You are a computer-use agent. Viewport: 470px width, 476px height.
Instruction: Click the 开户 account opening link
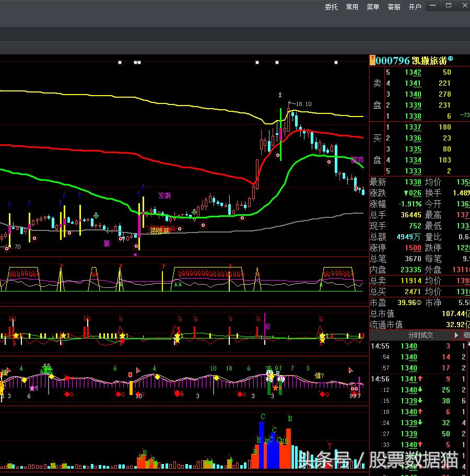[x=415, y=7]
